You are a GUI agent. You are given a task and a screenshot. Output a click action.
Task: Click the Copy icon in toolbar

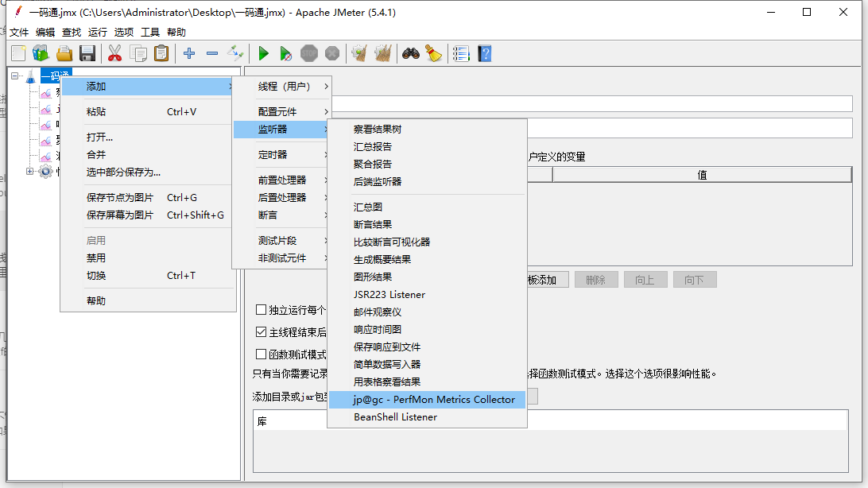pos(138,54)
